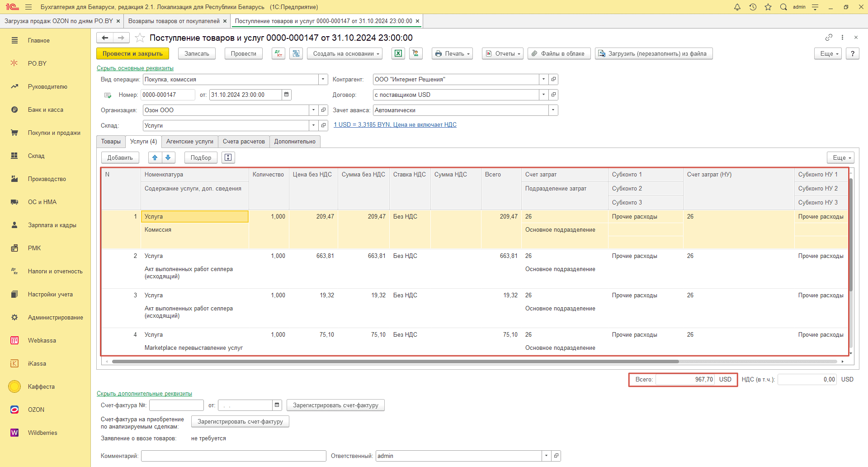Click the number-edit icon left of Номер
The height and width of the screenshot is (467, 868).
(108, 95)
